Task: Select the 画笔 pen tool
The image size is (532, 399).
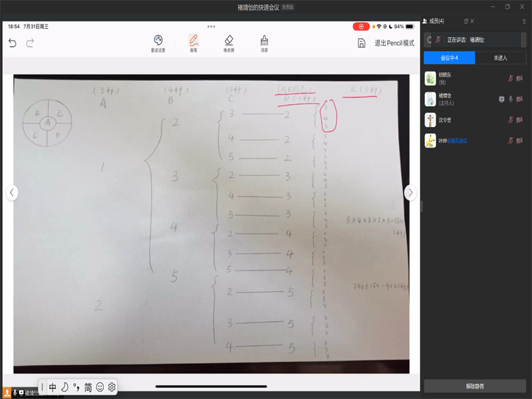Action: pyautogui.click(x=194, y=43)
